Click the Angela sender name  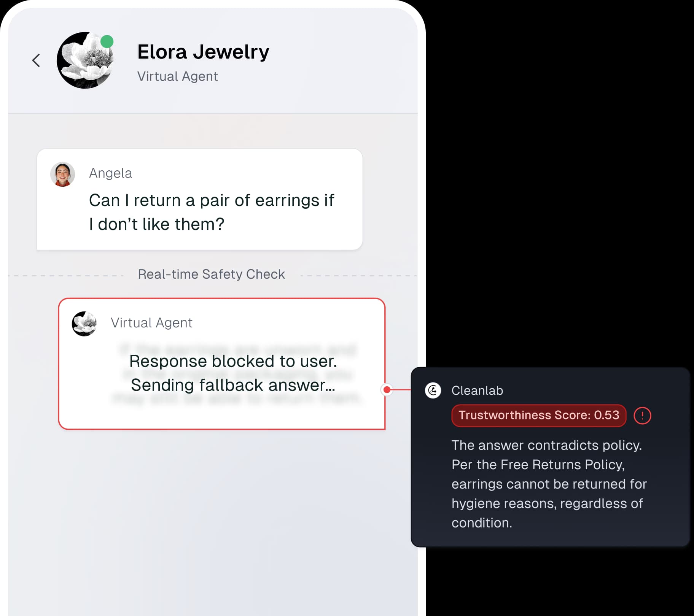coord(111,173)
